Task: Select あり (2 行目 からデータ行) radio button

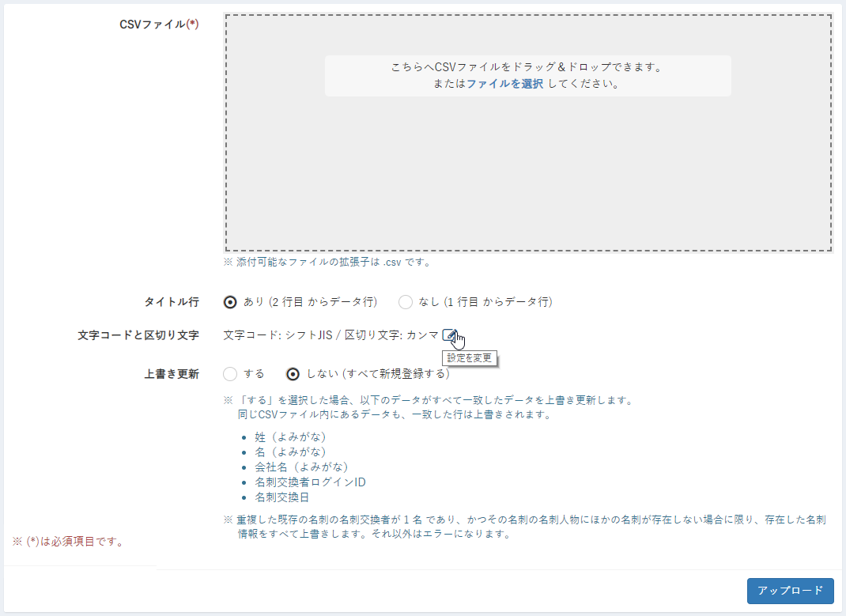Action: [230, 302]
